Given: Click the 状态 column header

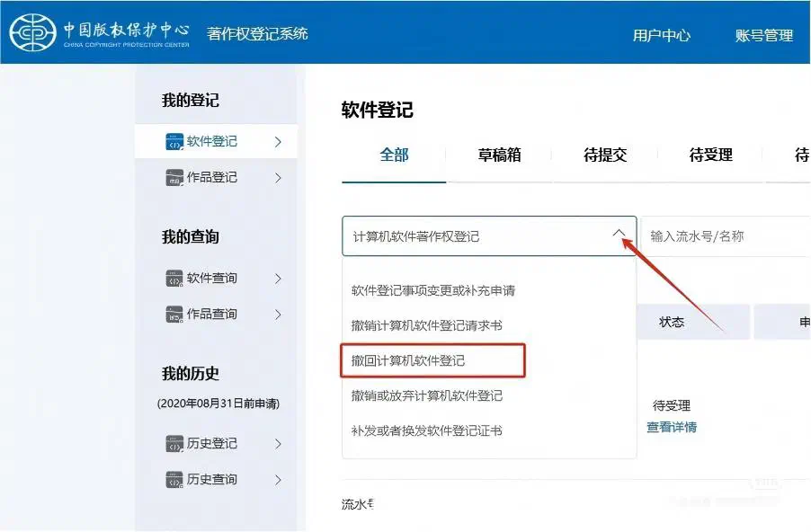Looking at the screenshot, I should (x=693, y=322).
